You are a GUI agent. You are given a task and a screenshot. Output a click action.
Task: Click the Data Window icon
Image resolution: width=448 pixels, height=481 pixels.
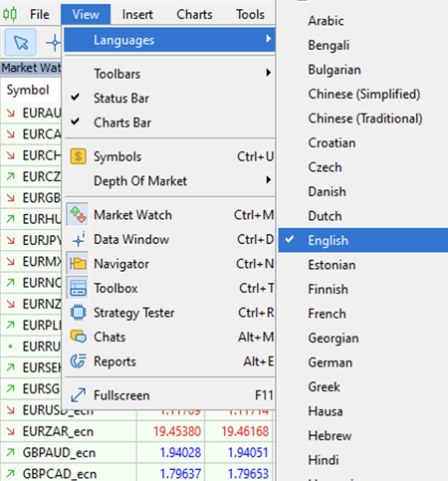click(x=79, y=239)
